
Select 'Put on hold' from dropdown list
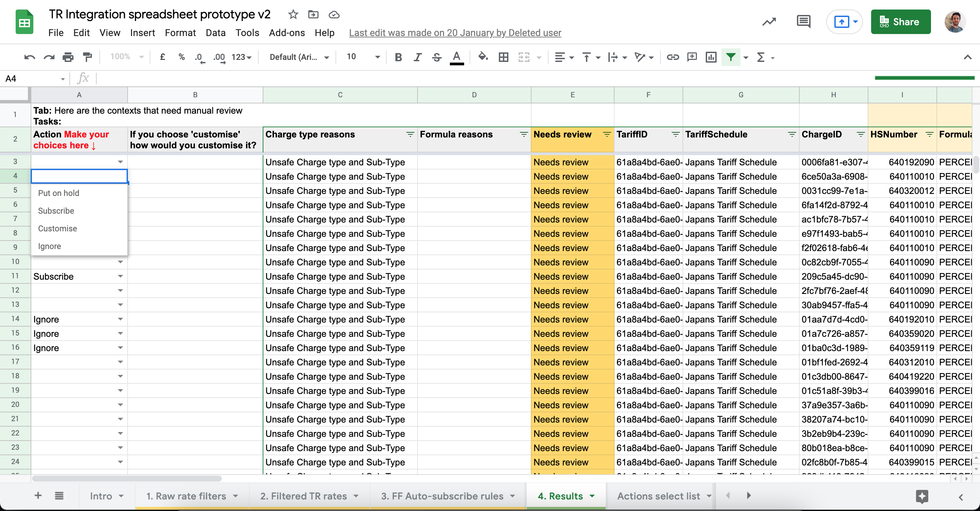coord(79,193)
